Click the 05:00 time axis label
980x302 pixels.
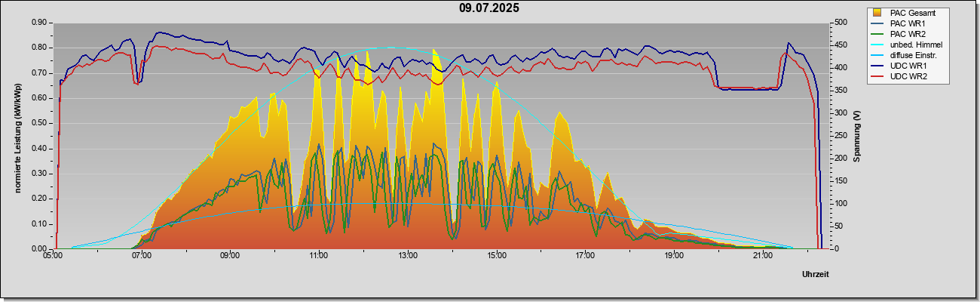point(53,256)
